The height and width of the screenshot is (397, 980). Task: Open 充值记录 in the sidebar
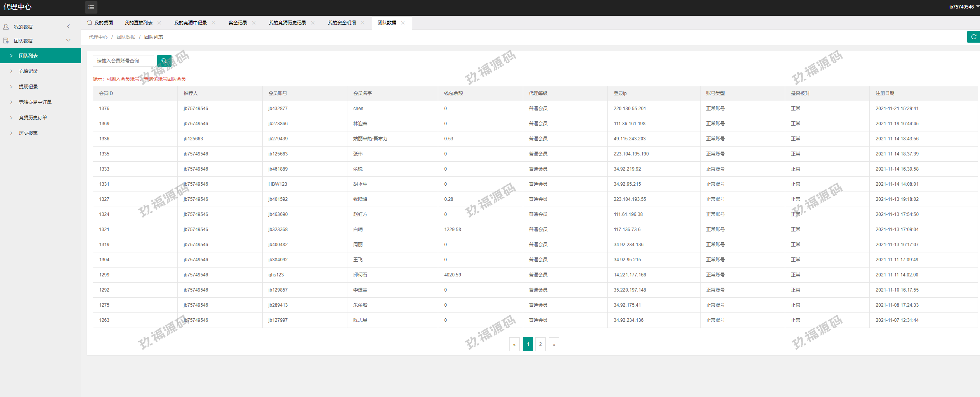pos(28,71)
